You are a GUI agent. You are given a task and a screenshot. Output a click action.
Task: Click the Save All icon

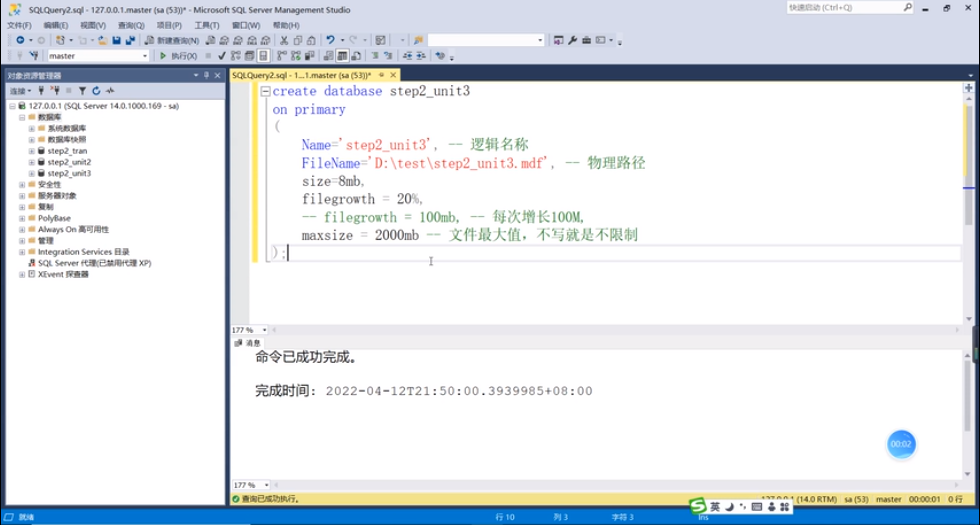130,40
